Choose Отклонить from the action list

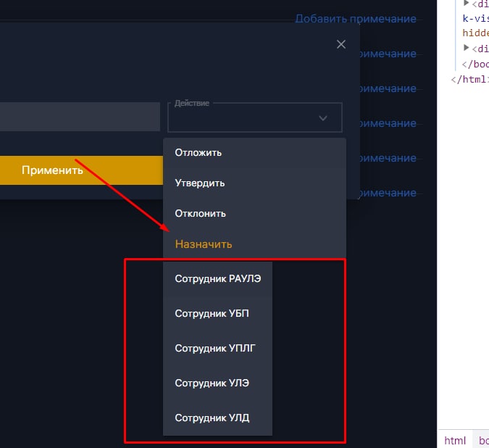coord(254,214)
